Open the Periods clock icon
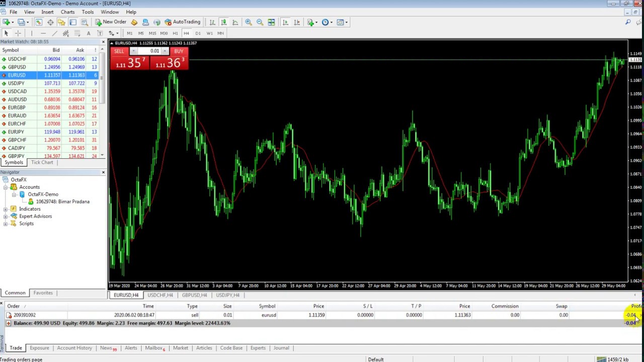 coord(326,22)
